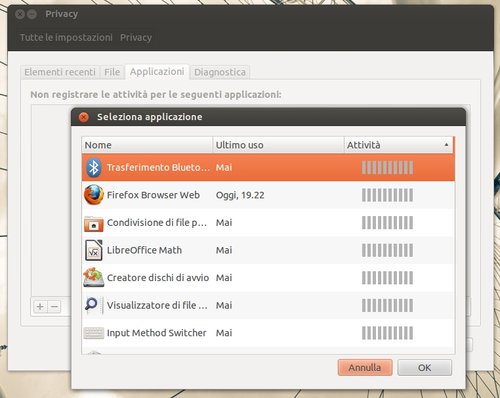This screenshot has height=398, width=500.
Task: Click the plus add application button
Action: [x=40, y=306]
